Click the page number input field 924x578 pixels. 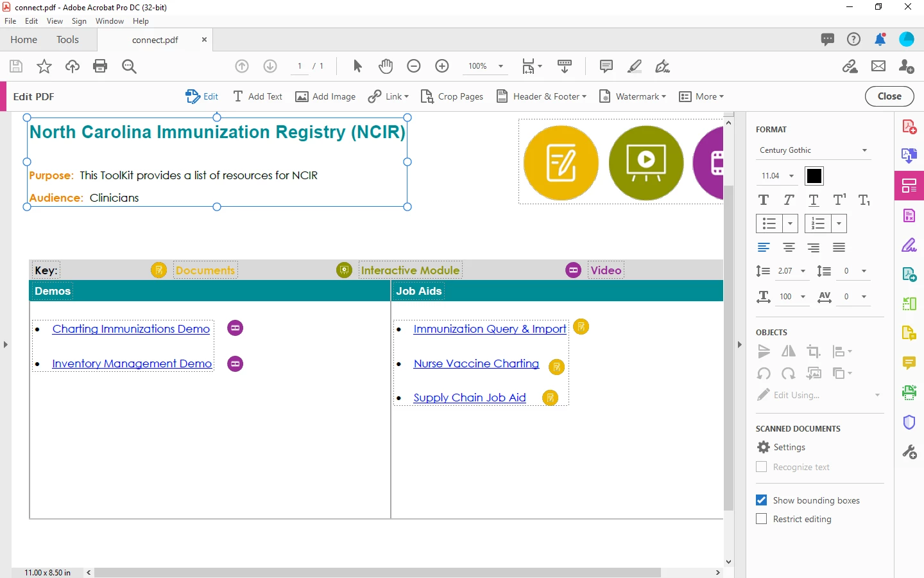[300, 66]
